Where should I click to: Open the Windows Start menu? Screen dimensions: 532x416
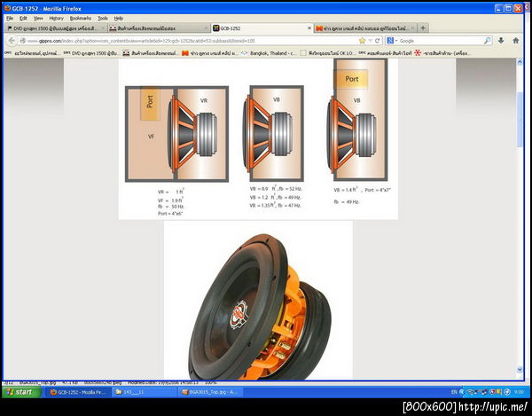tap(21, 392)
